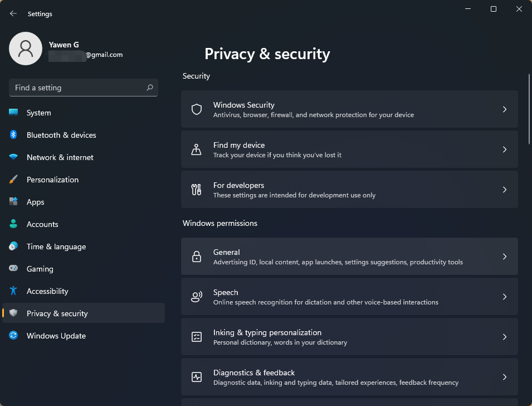
Task: Click the back arrow icon
Action: 13,13
